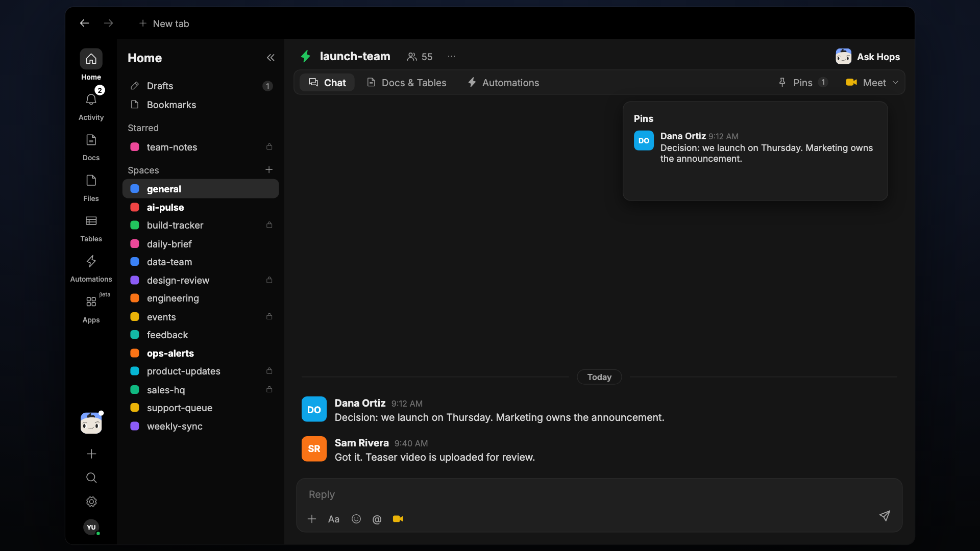
Task: Open Bookmarks in sidebar
Action: [201, 105]
